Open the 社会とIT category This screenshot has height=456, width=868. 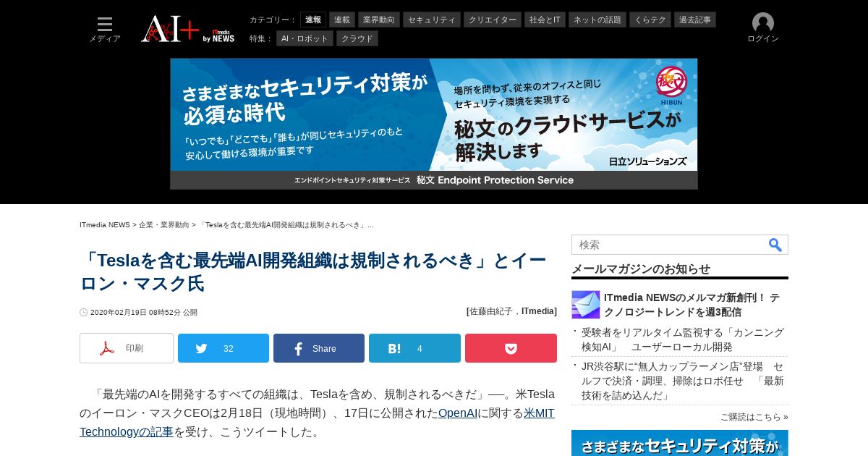[545, 20]
